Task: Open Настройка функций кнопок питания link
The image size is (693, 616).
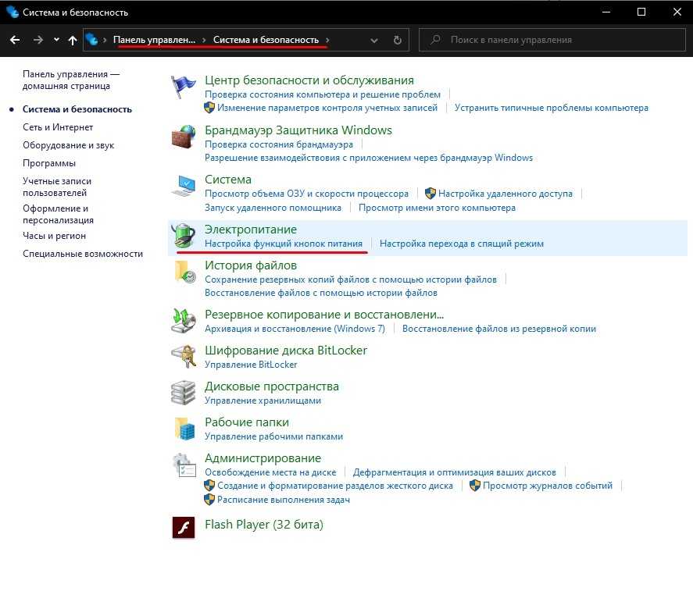Action: [x=284, y=244]
